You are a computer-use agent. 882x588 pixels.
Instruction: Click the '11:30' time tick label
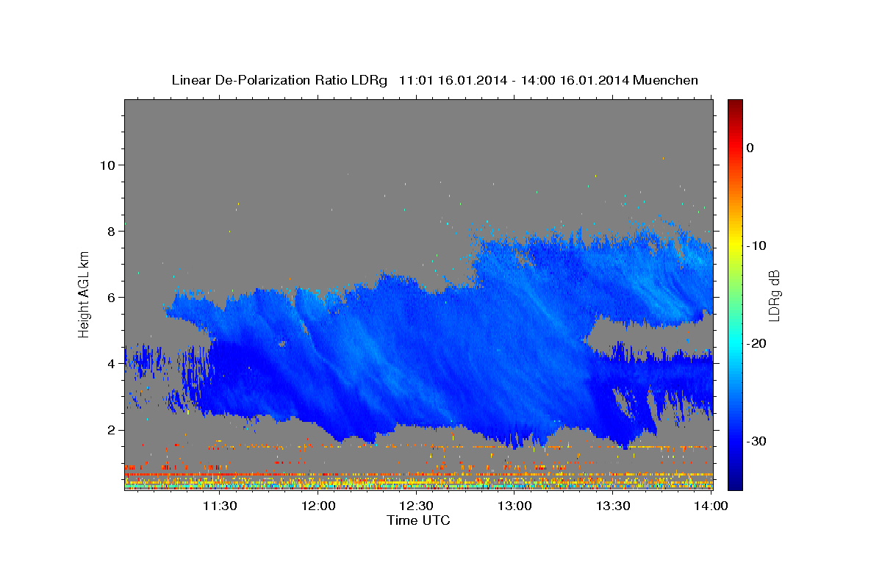click(x=219, y=506)
